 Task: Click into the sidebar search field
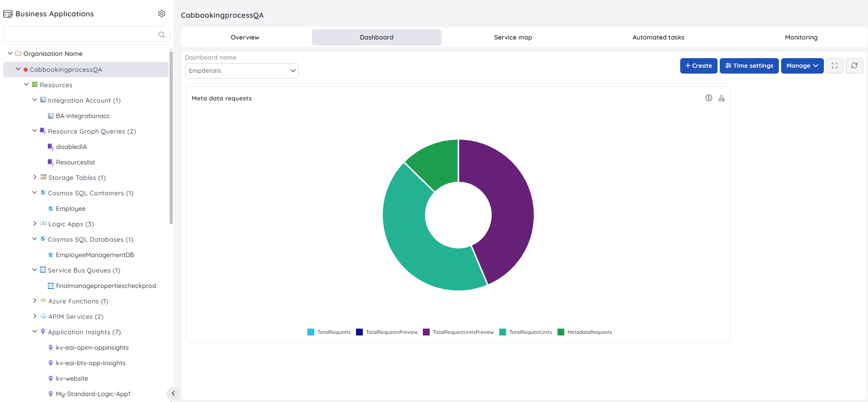[86, 35]
